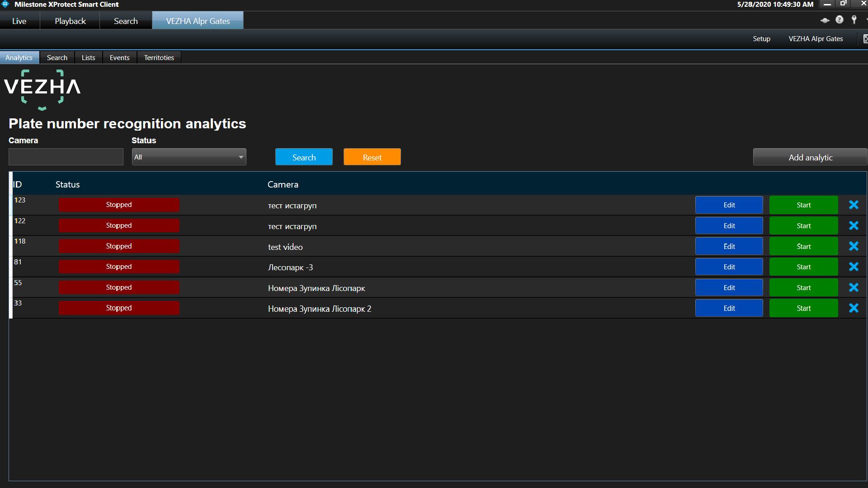Edit analytic 81 Лесопарк -3
The image size is (868, 488).
(x=729, y=267)
